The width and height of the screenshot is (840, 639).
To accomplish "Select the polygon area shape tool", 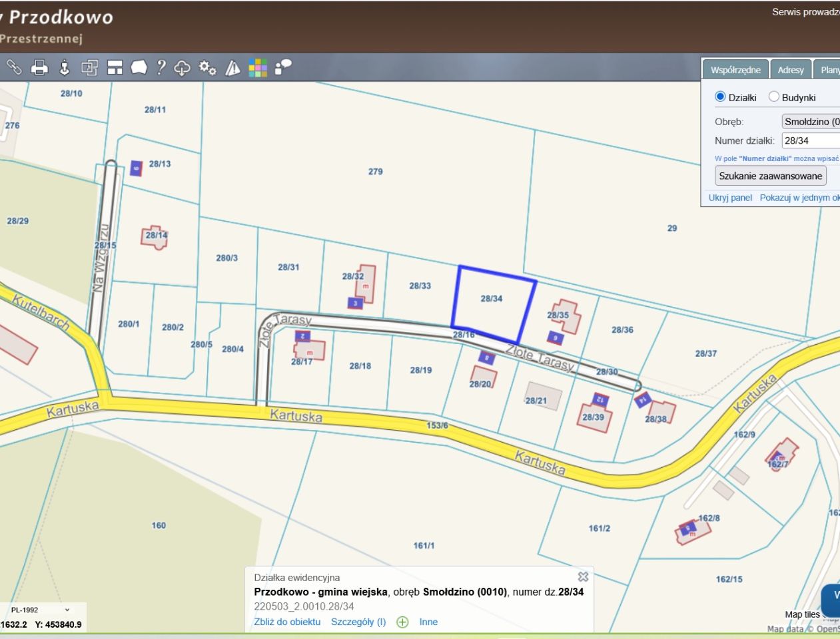I will 139,67.
